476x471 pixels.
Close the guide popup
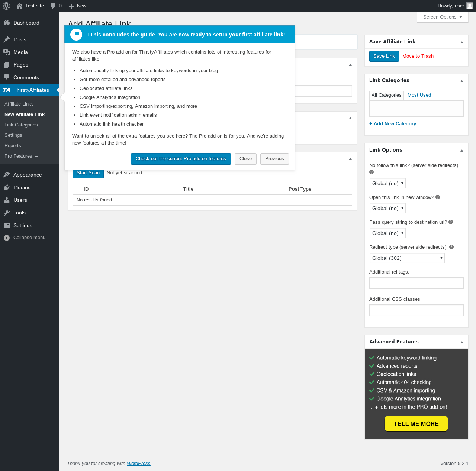tap(245, 159)
